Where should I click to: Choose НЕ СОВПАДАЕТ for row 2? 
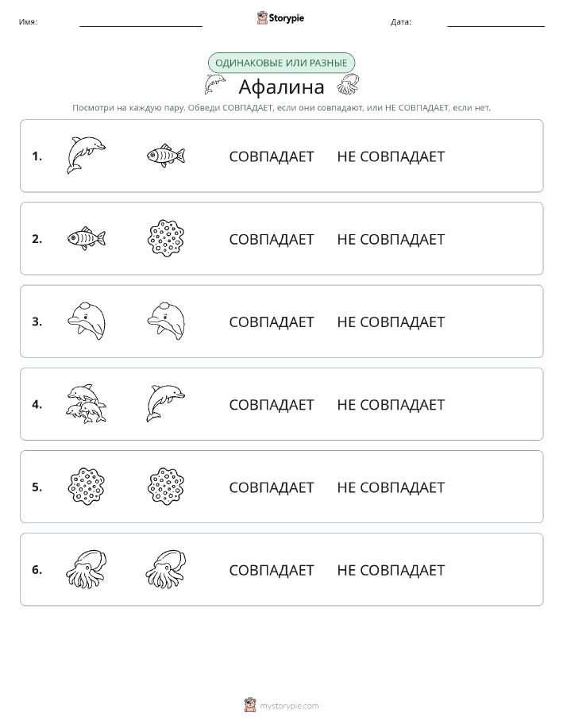pos(391,239)
